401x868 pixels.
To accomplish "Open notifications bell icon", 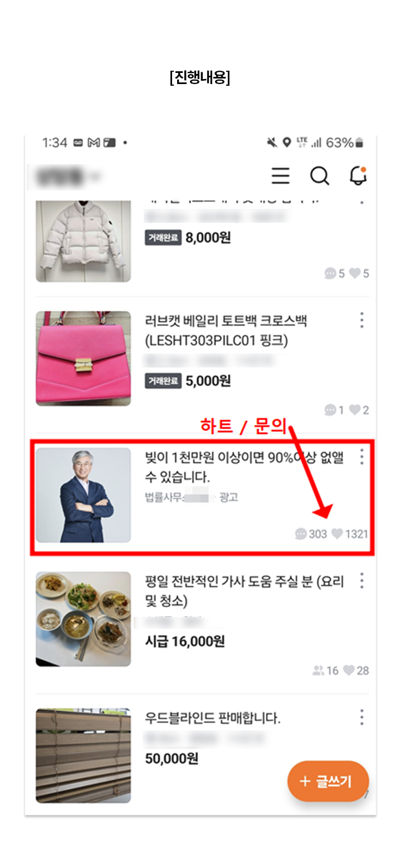I will point(358,175).
